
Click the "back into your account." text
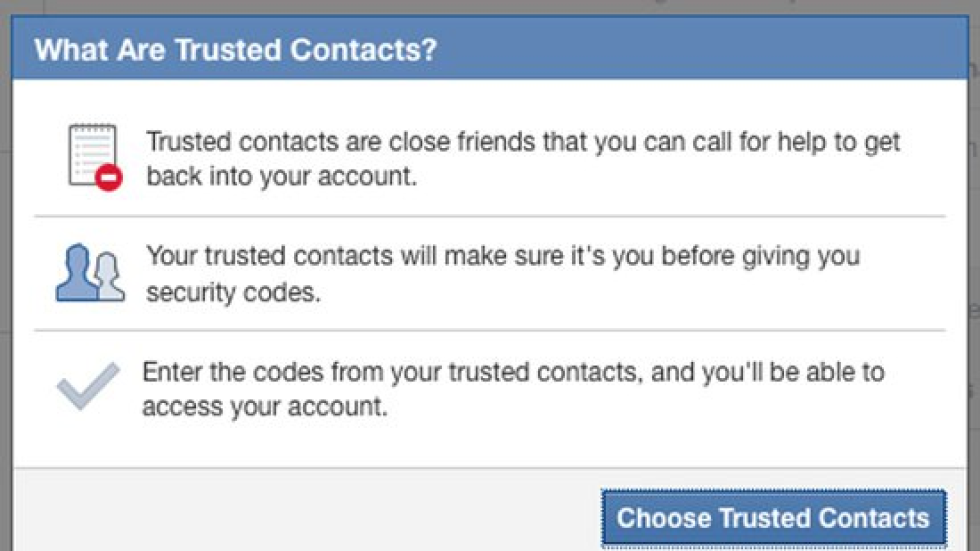[281, 176]
